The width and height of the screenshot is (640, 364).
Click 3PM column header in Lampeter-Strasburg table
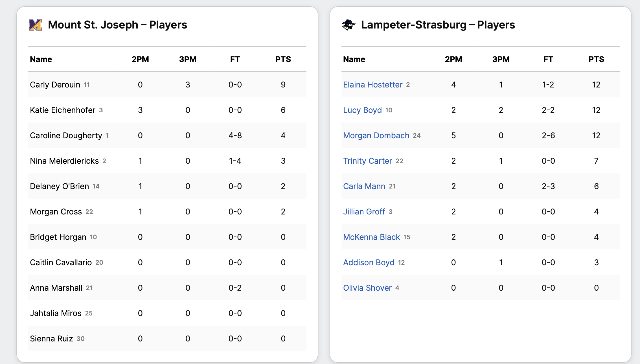pos(501,59)
